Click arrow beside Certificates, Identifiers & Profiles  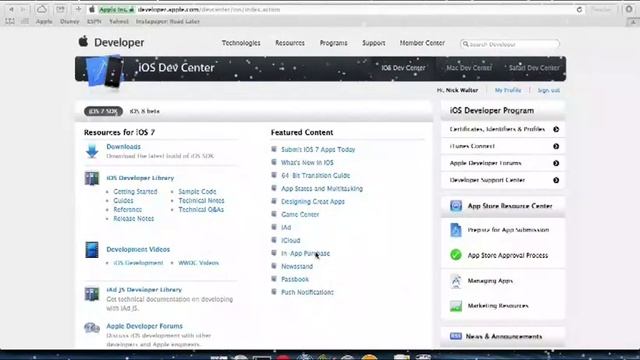pos(556,129)
